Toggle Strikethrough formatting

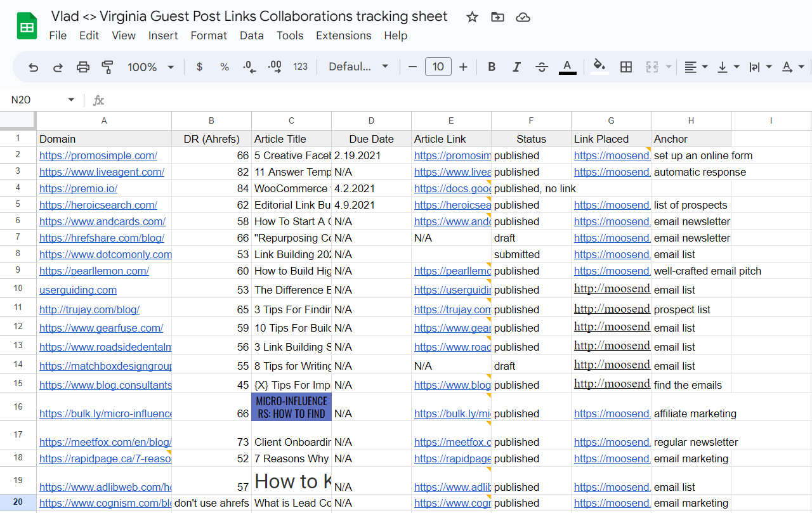point(542,67)
